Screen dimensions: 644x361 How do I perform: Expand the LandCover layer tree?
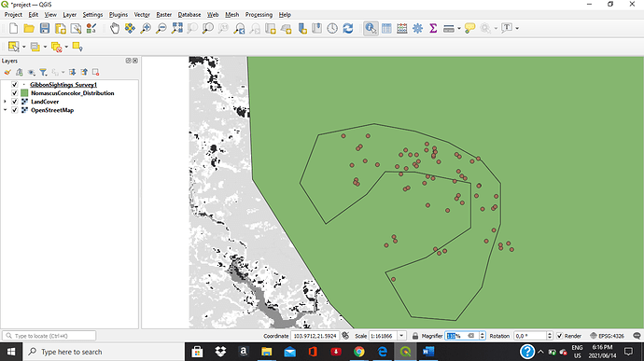tap(5, 102)
